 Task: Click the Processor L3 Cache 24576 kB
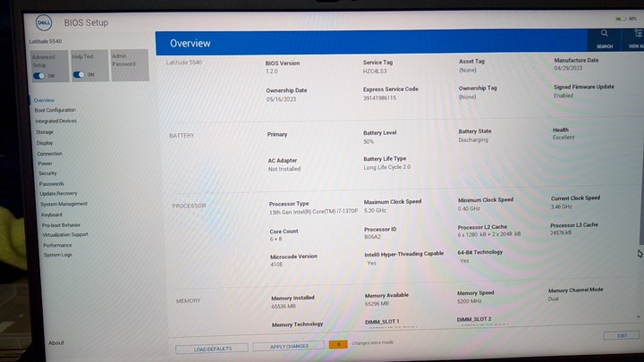pos(561,232)
